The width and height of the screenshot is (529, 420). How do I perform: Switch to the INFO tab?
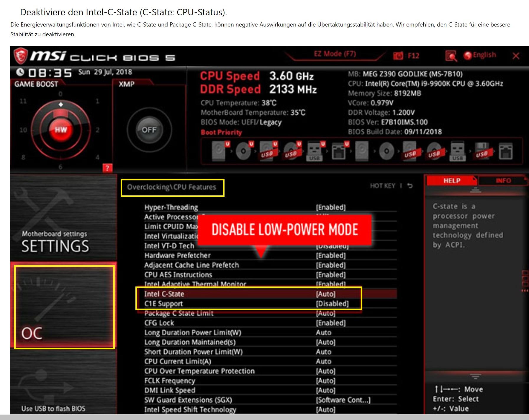(x=503, y=181)
